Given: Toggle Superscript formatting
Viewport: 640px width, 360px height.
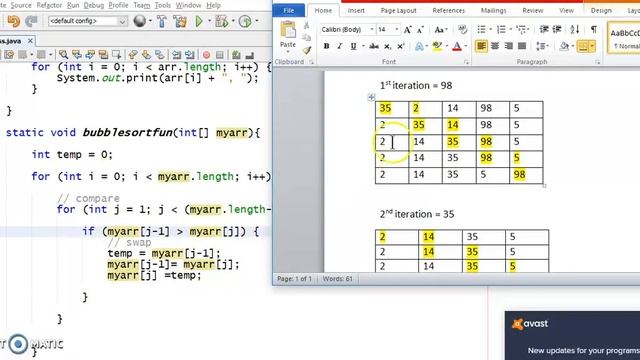Looking at the screenshot, I should point(400,46).
